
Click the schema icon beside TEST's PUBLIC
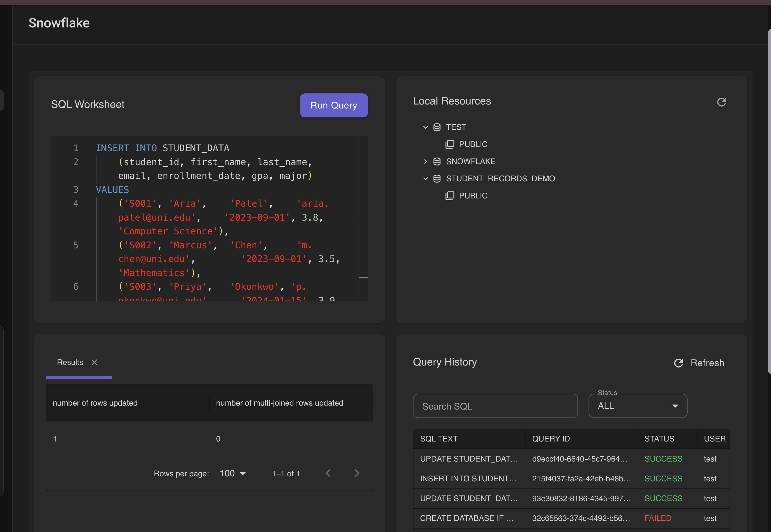449,144
